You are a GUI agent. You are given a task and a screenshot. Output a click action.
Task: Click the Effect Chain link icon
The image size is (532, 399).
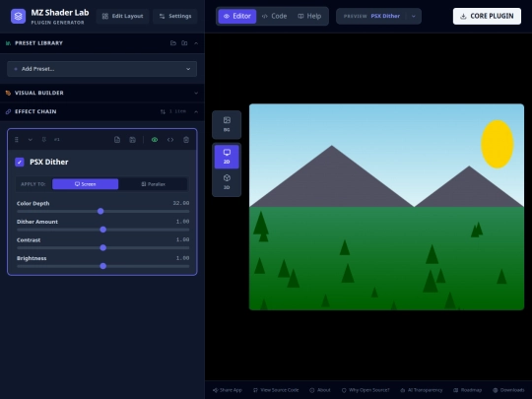point(8,111)
